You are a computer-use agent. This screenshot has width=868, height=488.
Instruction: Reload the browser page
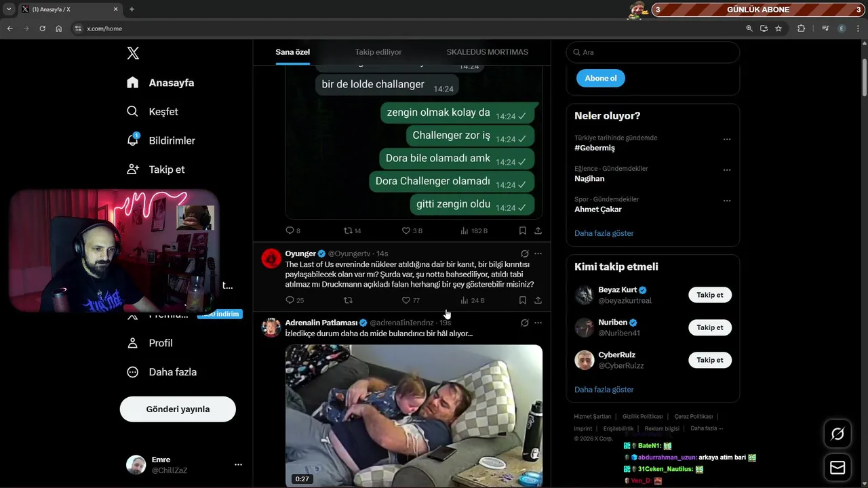click(x=42, y=28)
